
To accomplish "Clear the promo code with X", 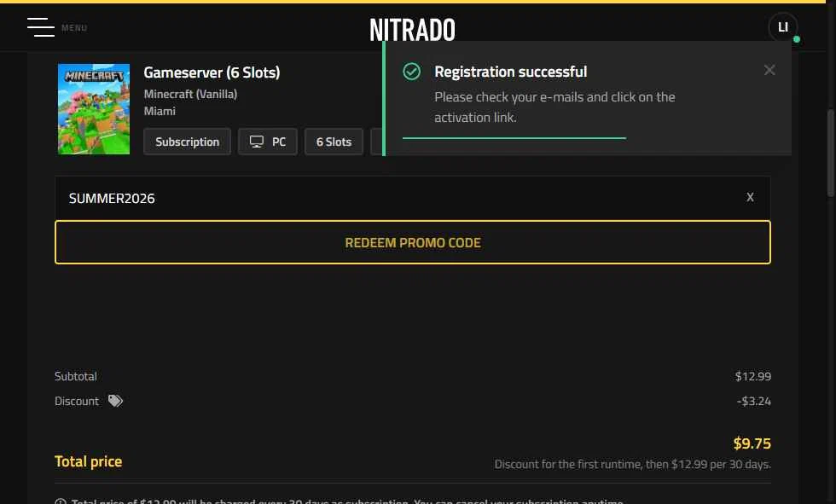I will [750, 198].
